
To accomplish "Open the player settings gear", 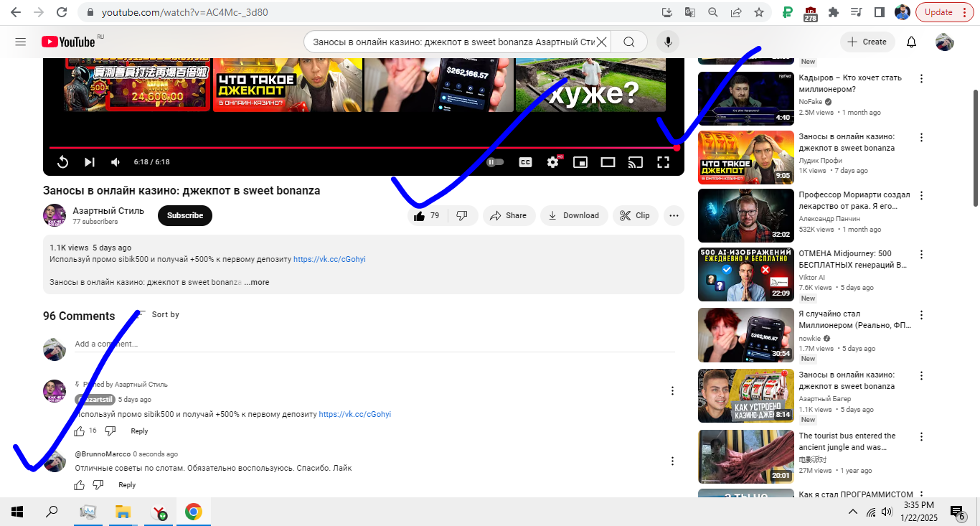I will point(552,162).
